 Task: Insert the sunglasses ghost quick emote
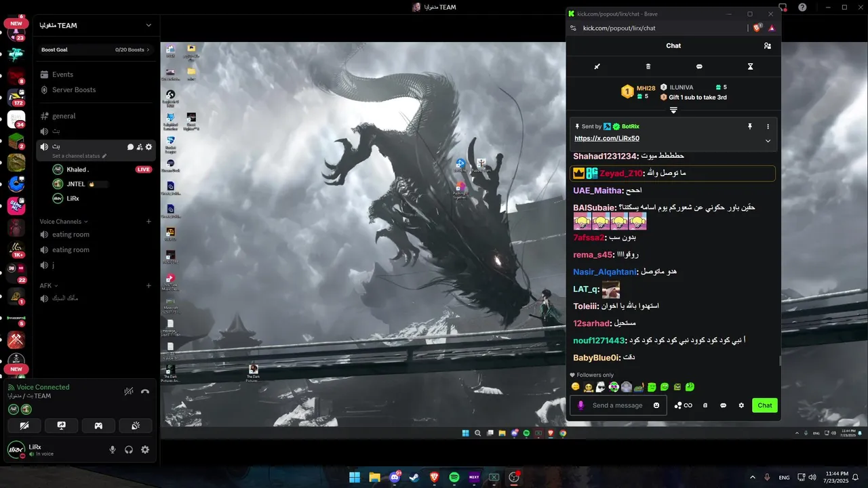(601, 387)
